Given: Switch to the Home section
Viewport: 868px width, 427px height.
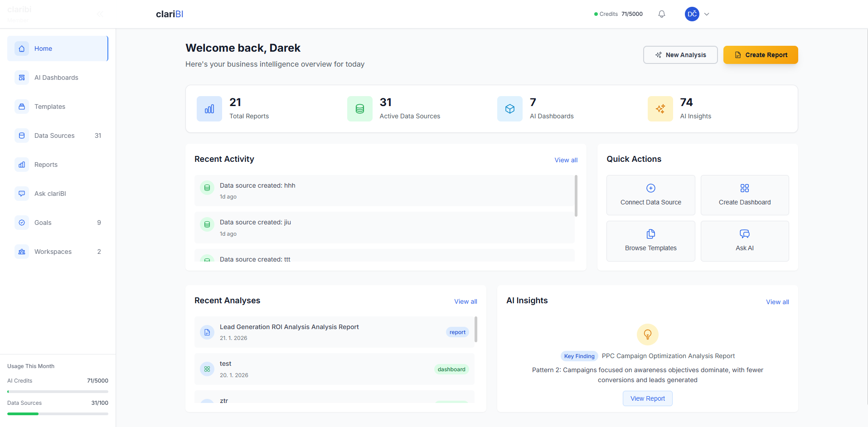Looking at the screenshot, I should [x=43, y=48].
